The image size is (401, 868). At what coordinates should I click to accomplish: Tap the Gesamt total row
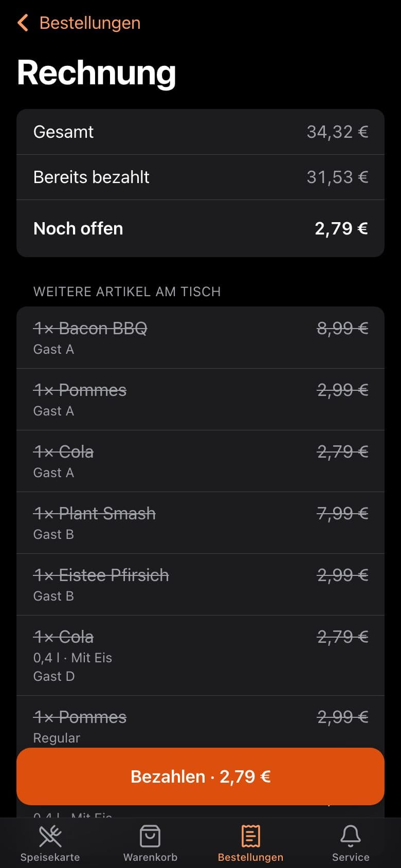pyautogui.click(x=200, y=132)
